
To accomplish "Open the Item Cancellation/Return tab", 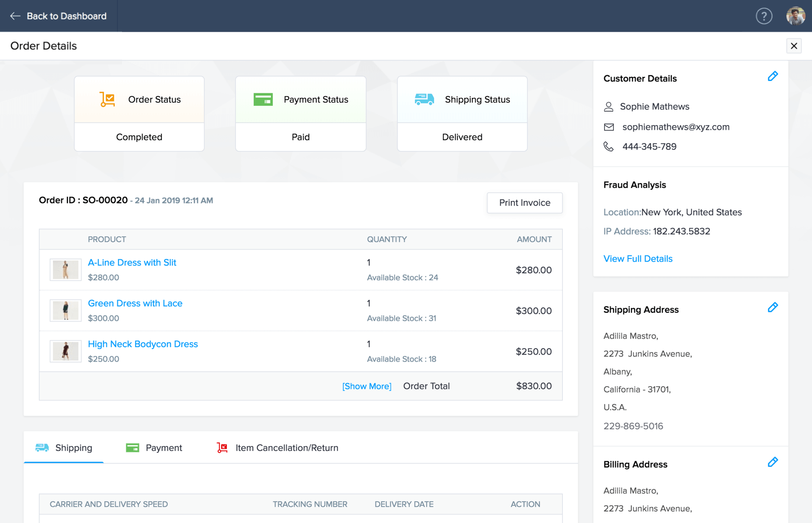I will coord(278,448).
